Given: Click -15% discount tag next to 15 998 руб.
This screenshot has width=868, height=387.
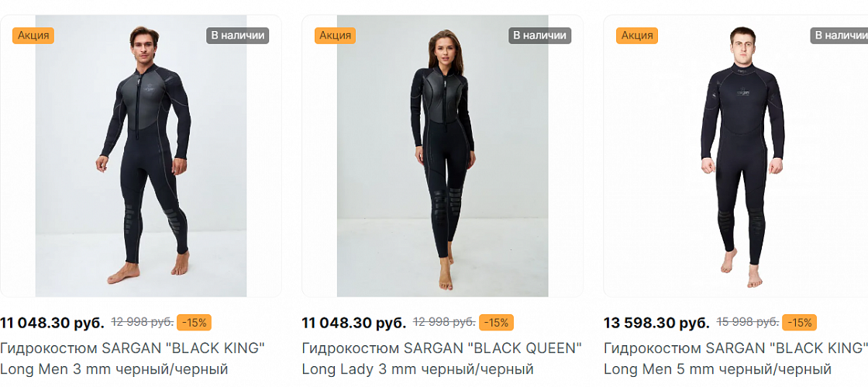Looking at the screenshot, I should coord(799,322).
